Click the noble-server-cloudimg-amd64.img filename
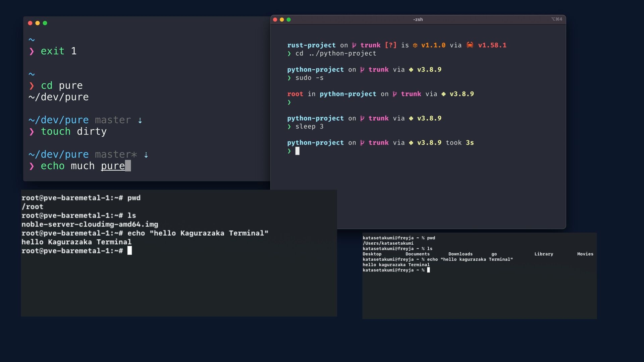 [90, 224]
